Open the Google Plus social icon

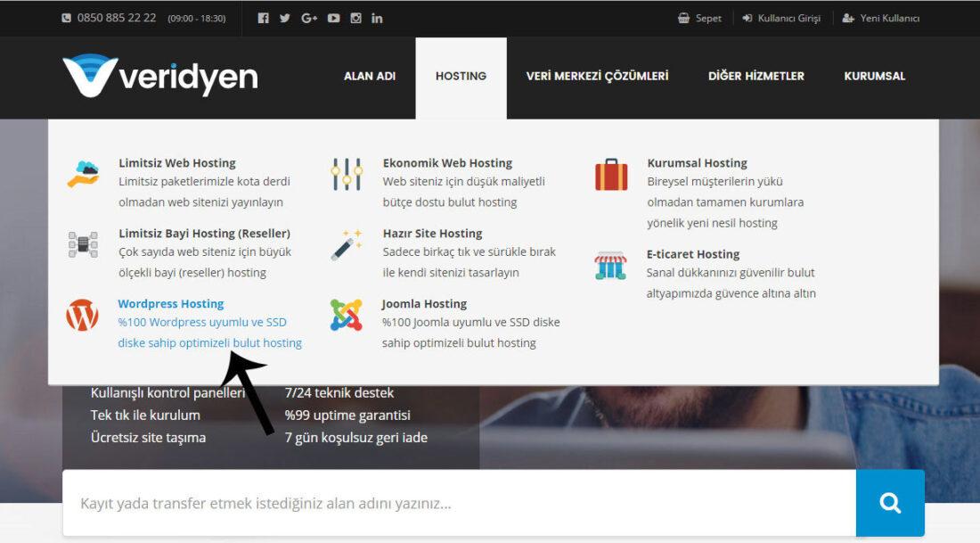pyautogui.click(x=309, y=18)
